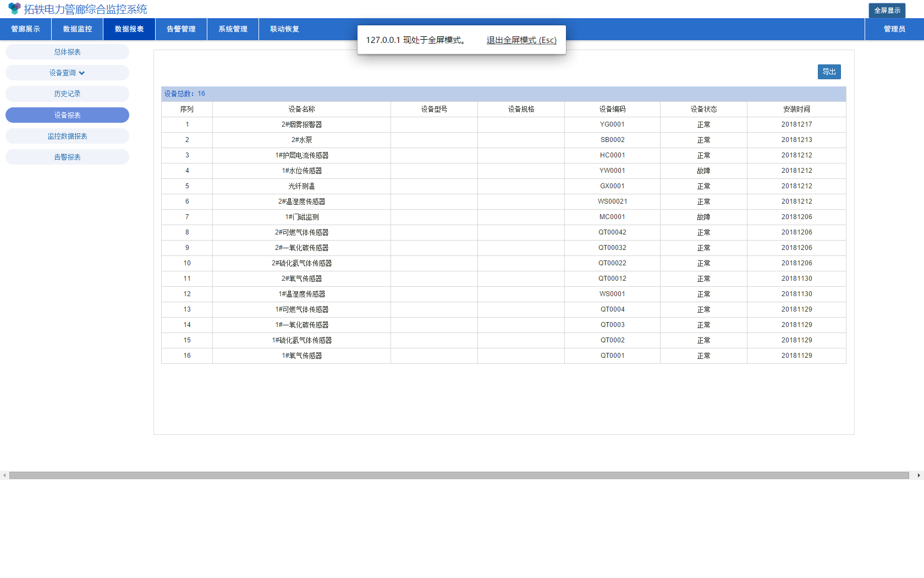
Task: Click the 退出全屏模式 (Esc) link
Action: coord(521,40)
